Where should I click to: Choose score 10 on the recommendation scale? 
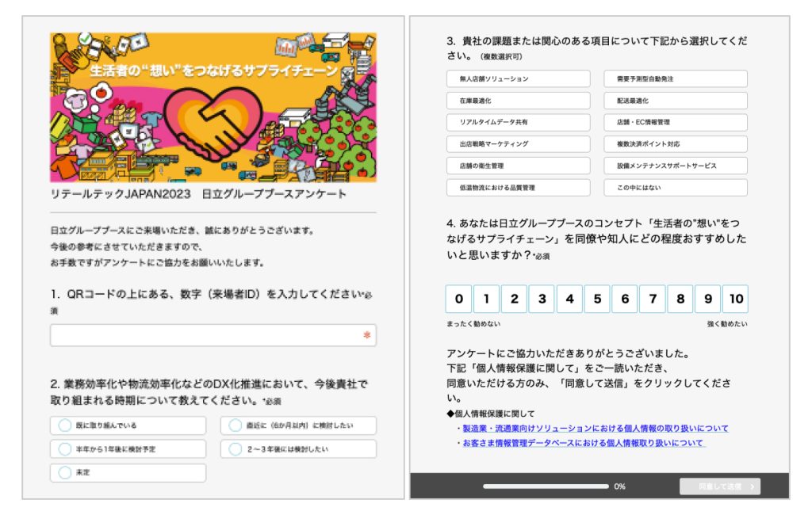point(736,299)
